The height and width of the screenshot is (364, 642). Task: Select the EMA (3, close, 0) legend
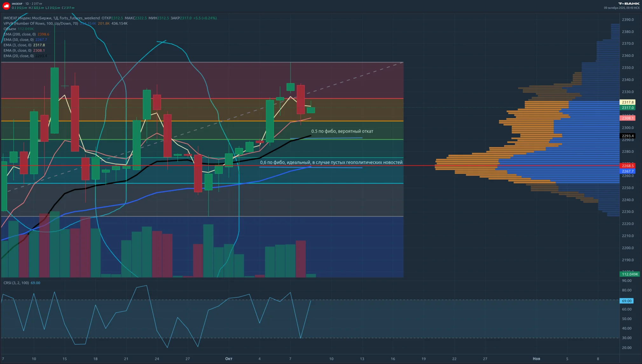[x=24, y=45]
